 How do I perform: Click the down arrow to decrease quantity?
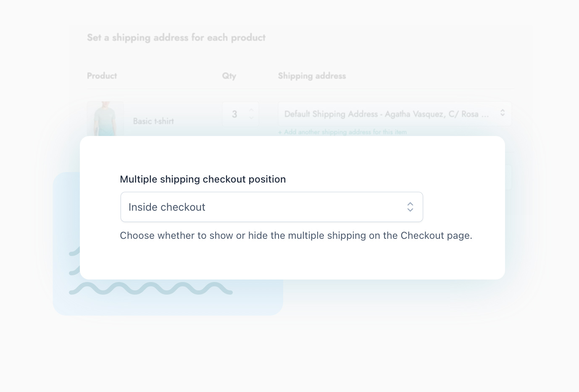(251, 118)
